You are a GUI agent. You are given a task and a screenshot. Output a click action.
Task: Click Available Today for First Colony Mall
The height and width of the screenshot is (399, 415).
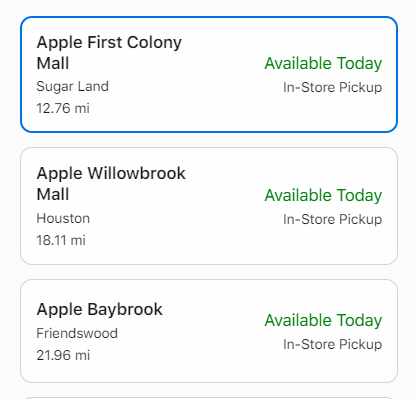tap(323, 63)
